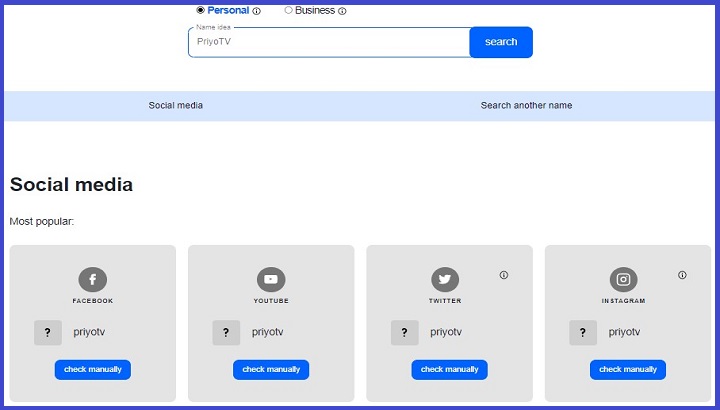720x410 pixels.
Task: Click info icon beside Business option
Action: [342, 12]
